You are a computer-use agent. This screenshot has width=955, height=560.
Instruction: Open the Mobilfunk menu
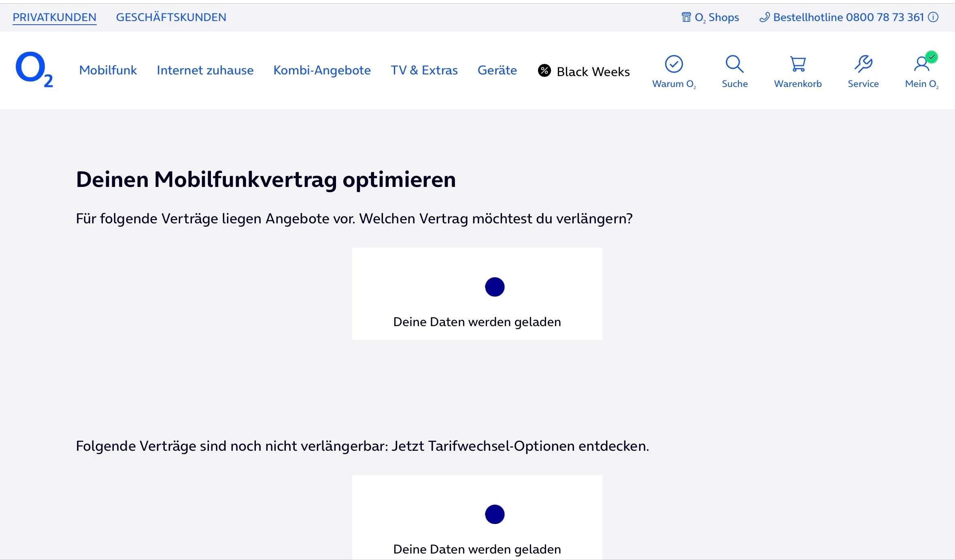click(108, 70)
